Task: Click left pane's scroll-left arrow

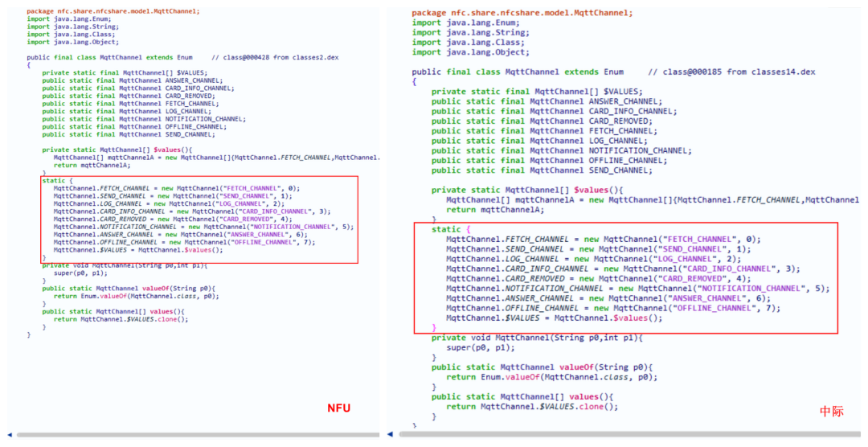Action: tap(10, 435)
